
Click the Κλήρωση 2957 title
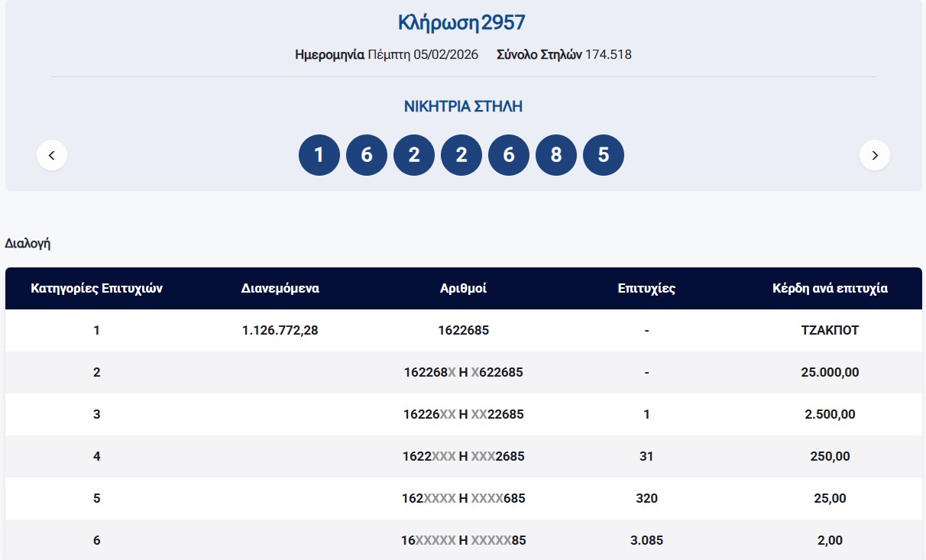coord(462,23)
